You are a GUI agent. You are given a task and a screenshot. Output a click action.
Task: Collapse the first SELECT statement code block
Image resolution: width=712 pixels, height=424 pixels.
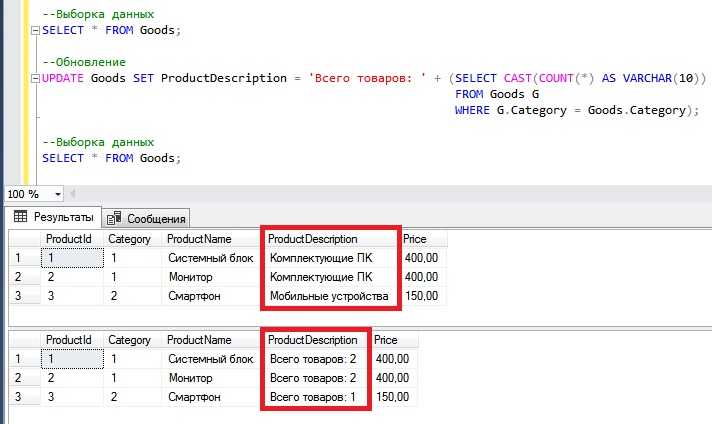36,30
